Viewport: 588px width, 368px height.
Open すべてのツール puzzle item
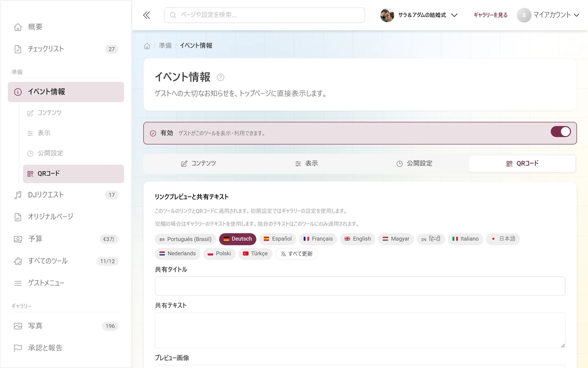(x=66, y=261)
